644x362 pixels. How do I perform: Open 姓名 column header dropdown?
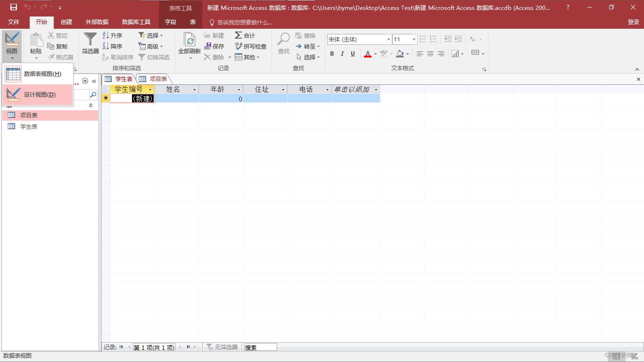point(194,90)
